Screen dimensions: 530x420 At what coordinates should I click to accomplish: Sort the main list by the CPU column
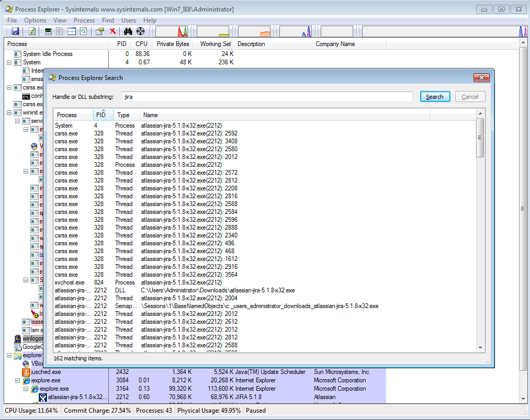(x=141, y=44)
